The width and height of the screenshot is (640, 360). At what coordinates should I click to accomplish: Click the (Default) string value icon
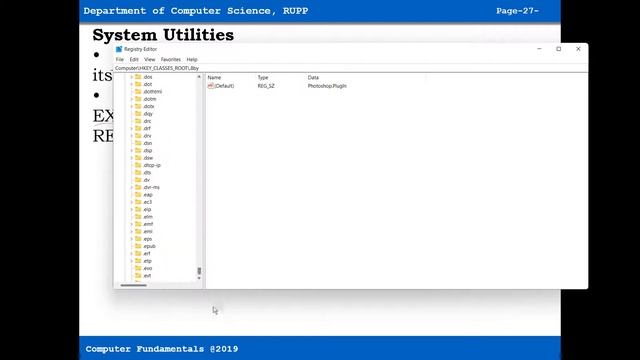(211, 86)
